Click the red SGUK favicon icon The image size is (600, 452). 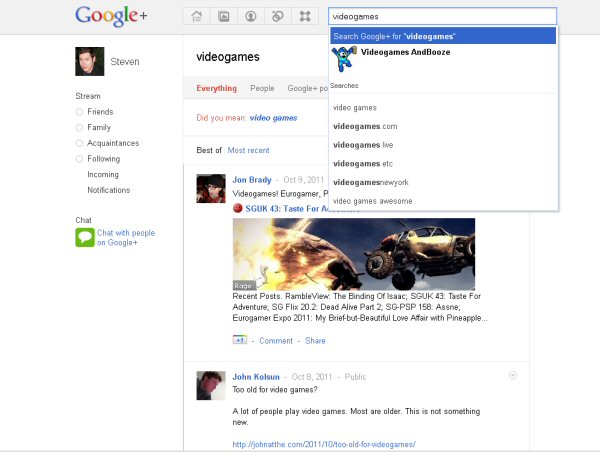point(238,208)
